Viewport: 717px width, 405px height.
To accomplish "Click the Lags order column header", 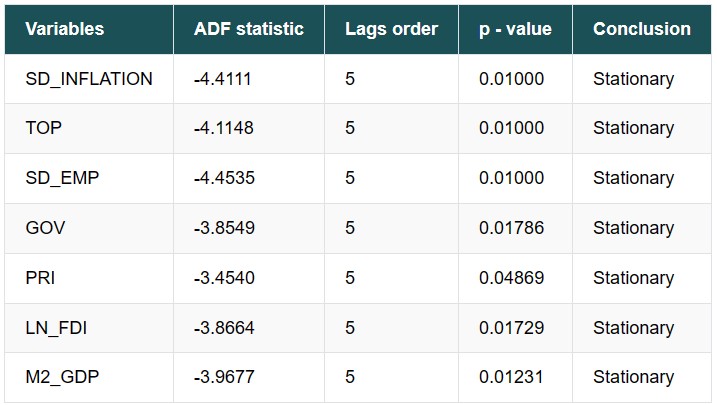I will click(x=391, y=29).
